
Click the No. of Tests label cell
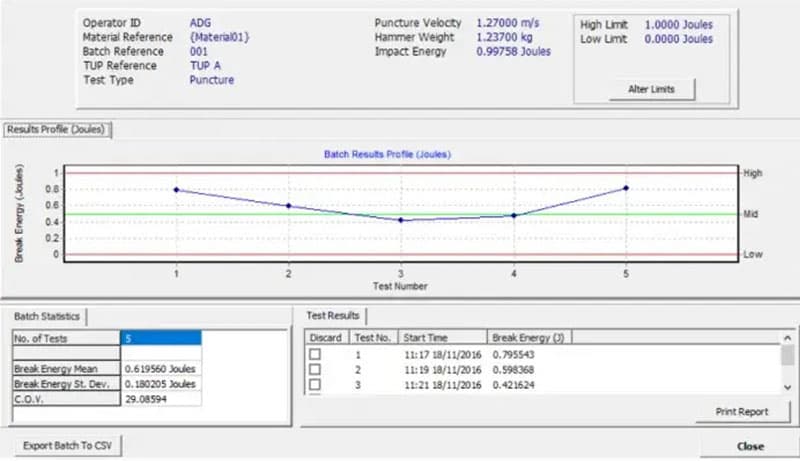[x=66, y=338]
